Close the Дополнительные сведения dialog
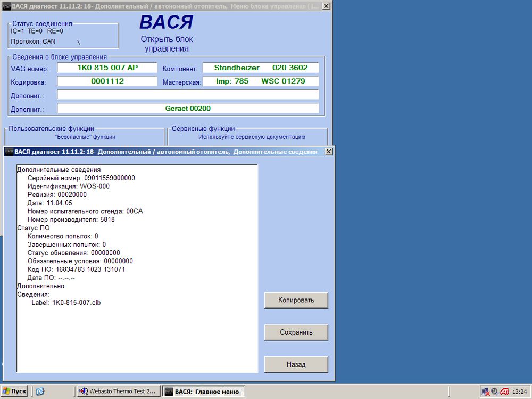532x399 pixels. click(x=328, y=152)
